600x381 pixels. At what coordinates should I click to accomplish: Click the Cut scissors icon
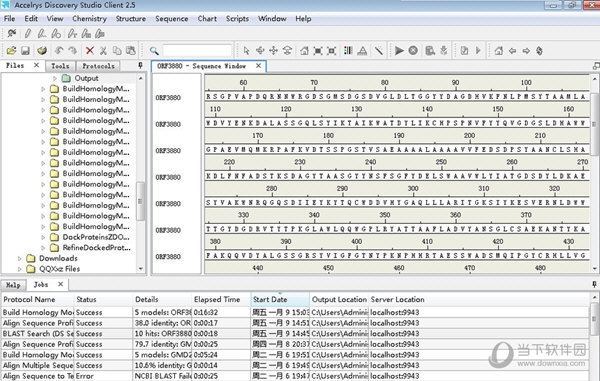[103, 50]
